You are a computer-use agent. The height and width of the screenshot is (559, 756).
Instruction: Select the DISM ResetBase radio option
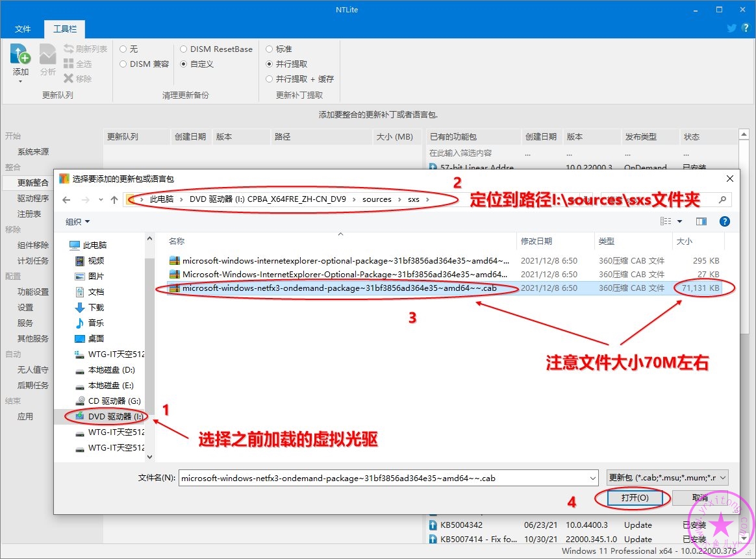click(x=216, y=49)
